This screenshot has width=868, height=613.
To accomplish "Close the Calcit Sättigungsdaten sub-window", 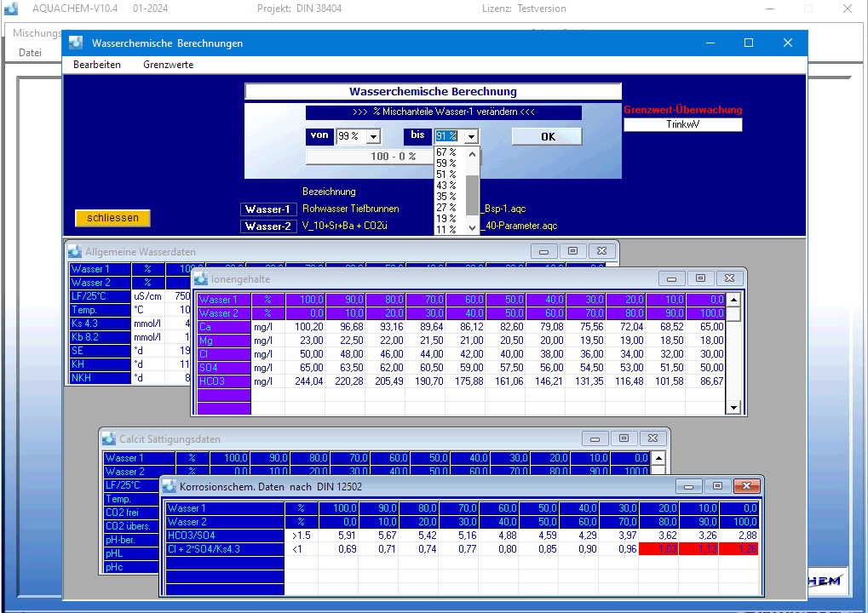I will pos(652,438).
